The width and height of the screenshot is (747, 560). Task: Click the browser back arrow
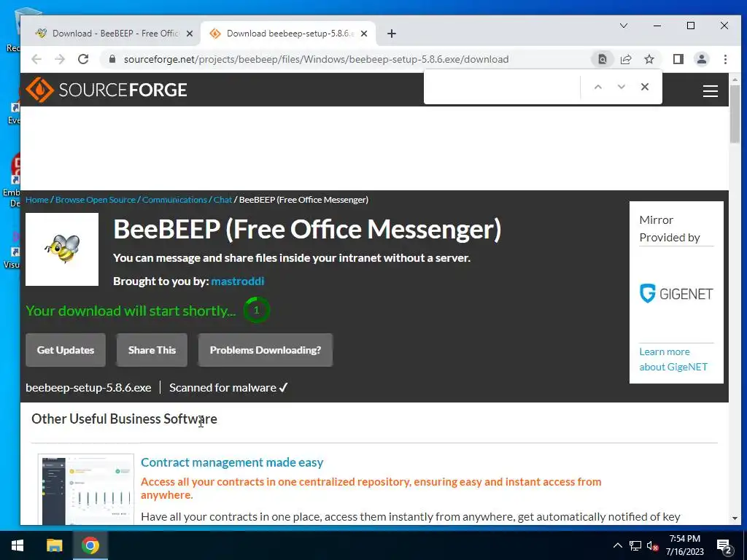point(36,59)
